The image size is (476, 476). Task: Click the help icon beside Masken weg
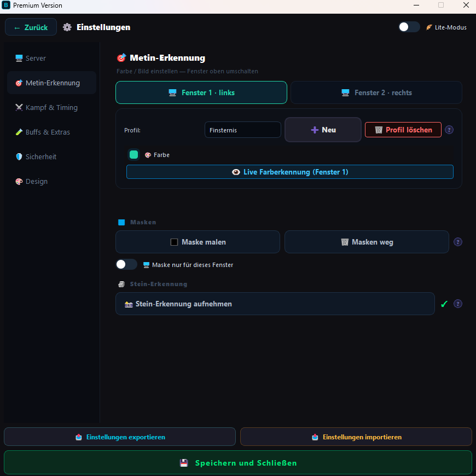click(x=457, y=242)
